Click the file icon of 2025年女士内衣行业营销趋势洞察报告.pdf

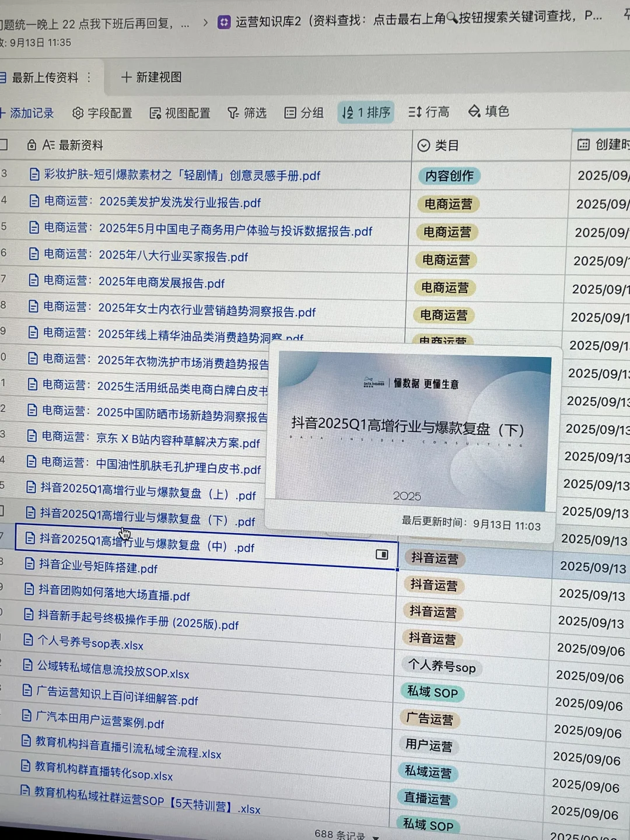tap(34, 307)
